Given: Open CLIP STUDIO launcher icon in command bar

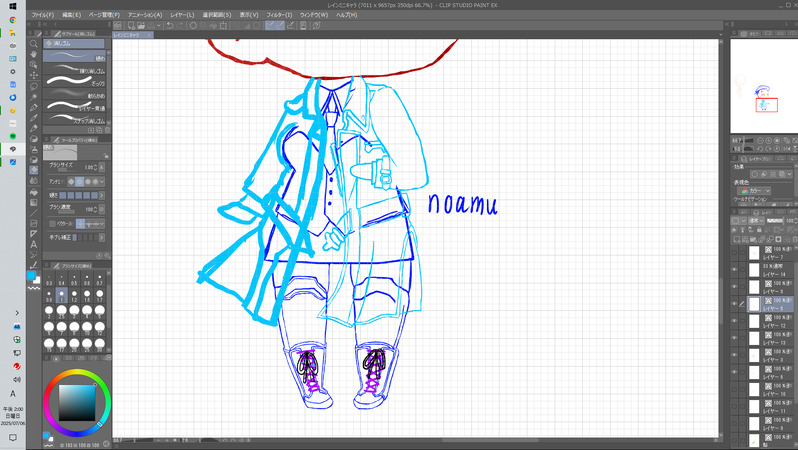Looking at the screenshot, I should click(118, 25).
